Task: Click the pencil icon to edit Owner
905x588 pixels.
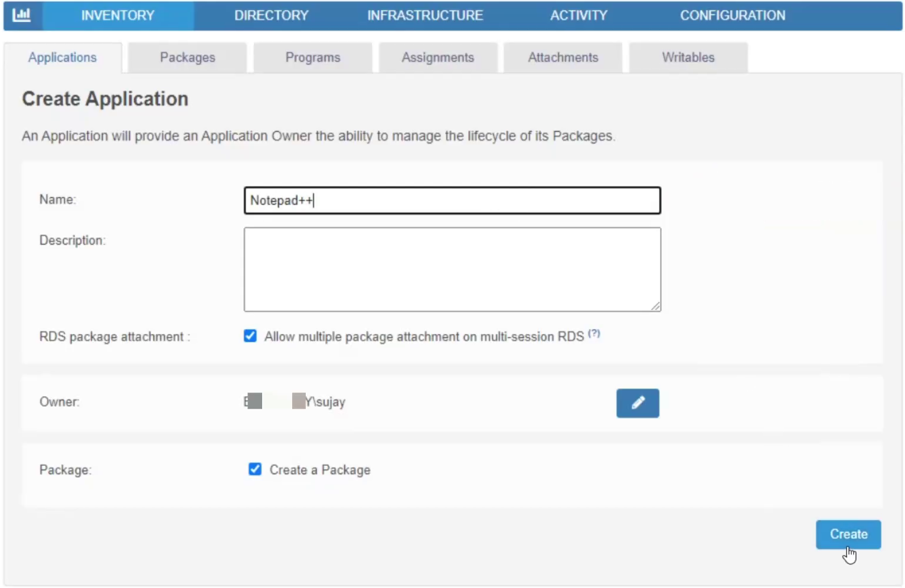Action: coord(637,403)
